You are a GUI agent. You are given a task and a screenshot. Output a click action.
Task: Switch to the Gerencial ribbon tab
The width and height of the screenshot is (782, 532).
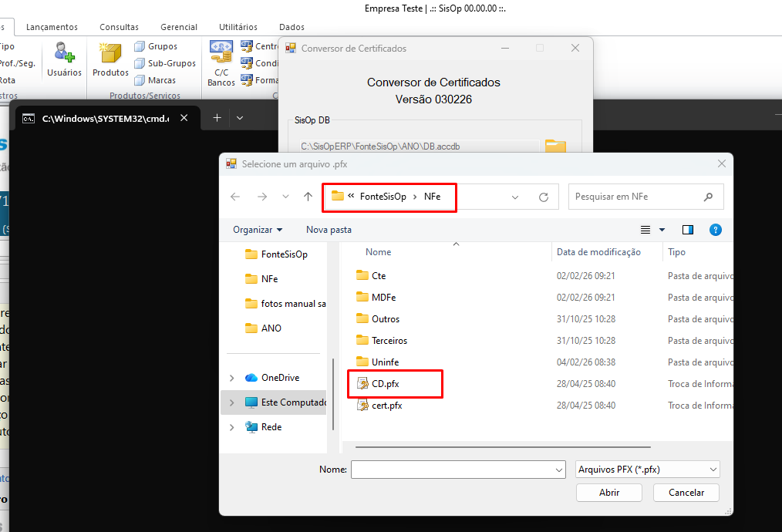(x=179, y=27)
